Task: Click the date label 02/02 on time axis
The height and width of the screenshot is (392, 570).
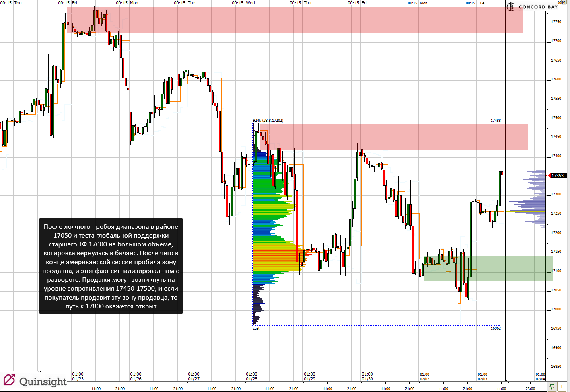Action: pos(424,379)
